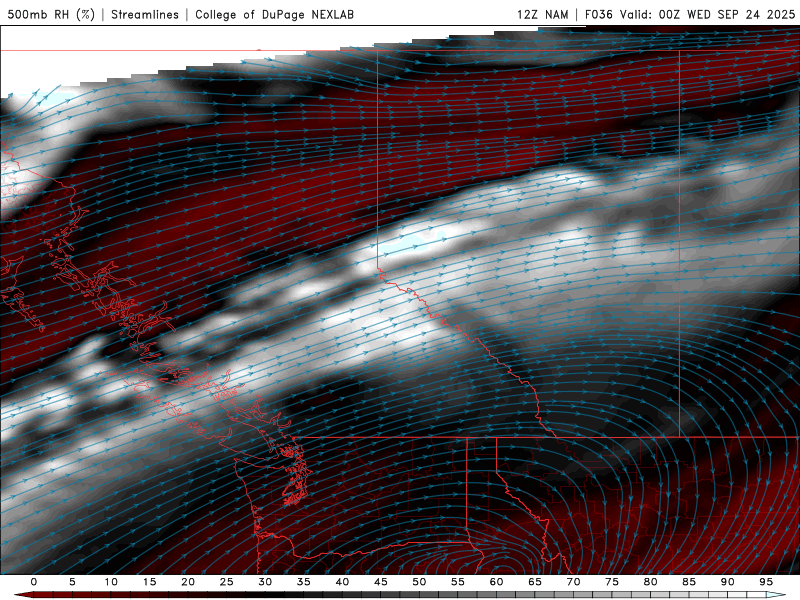Viewport: 800px width, 600px height.
Task: Click the 60 label on the color bar
Action: click(x=496, y=582)
